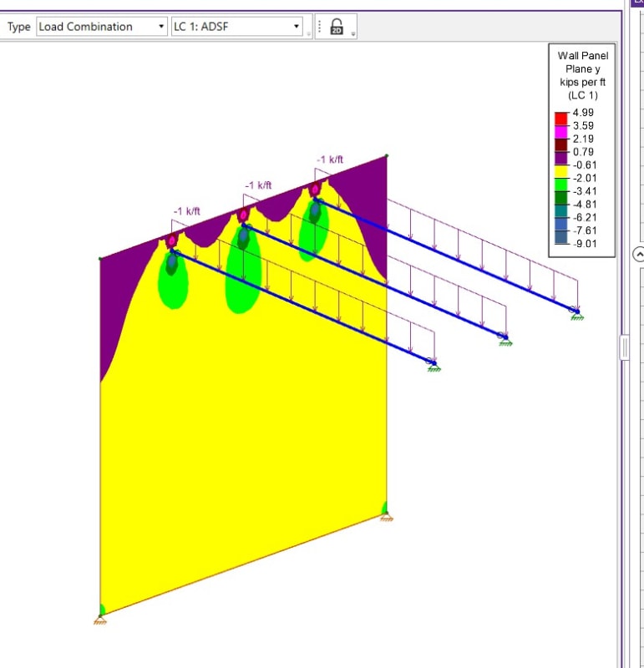Screen dimensions: 644x668
Task: Click the 0.79 legend value
Action: tap(584, 152)
